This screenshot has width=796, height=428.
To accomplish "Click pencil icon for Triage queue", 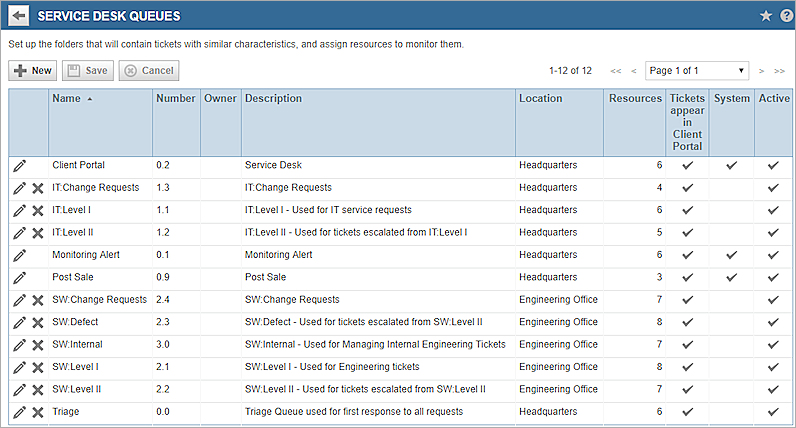I will 19,412.
